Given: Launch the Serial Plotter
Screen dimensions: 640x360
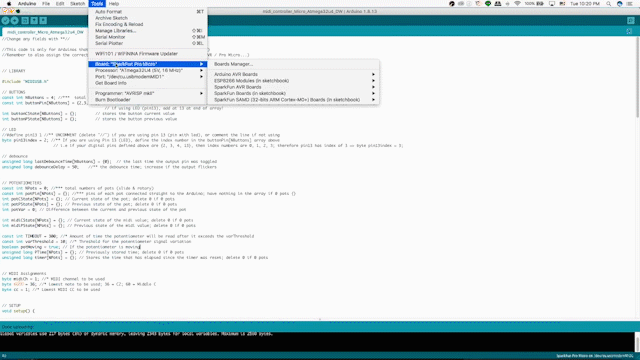Looking at the screenshot, I should [148, 43].
